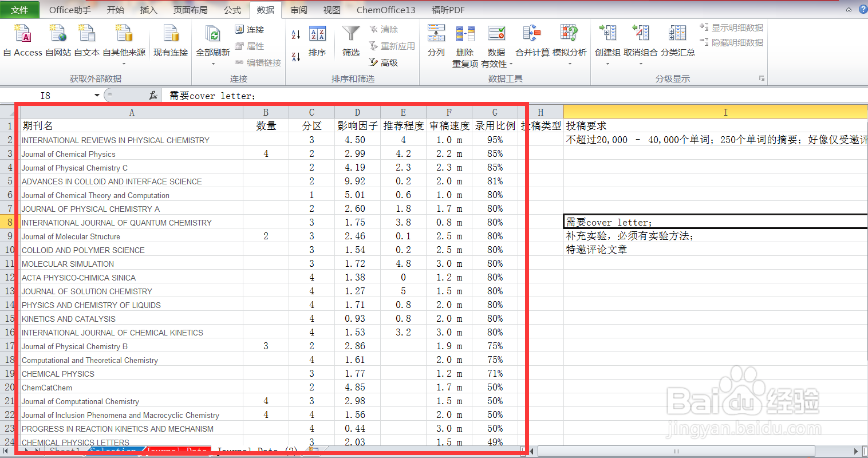Image resolution: width=868 pixels, height=458 pixels.
Task: Click header cell 影响因子
Action: [x=358, y=126]
